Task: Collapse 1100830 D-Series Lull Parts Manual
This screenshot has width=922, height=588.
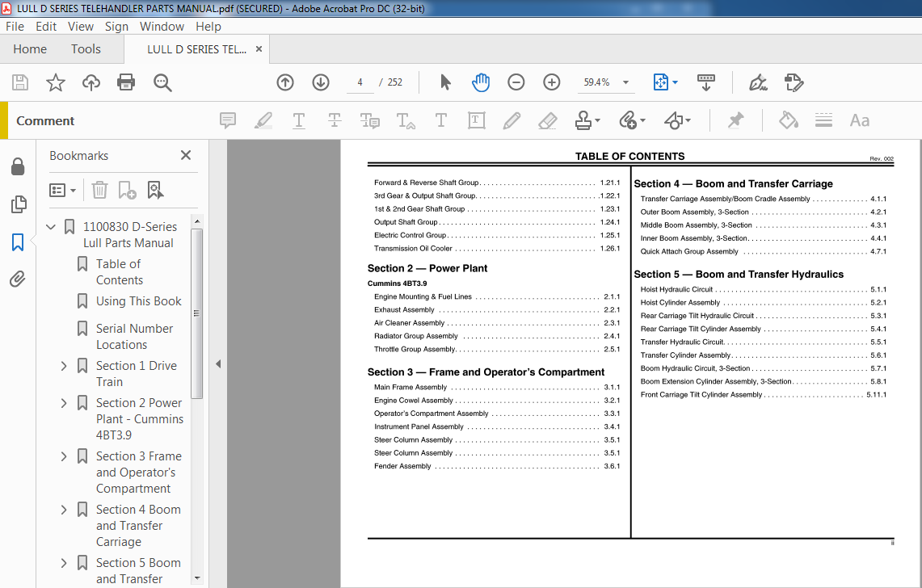Action: pyautogui.click(x=51, y=226)
